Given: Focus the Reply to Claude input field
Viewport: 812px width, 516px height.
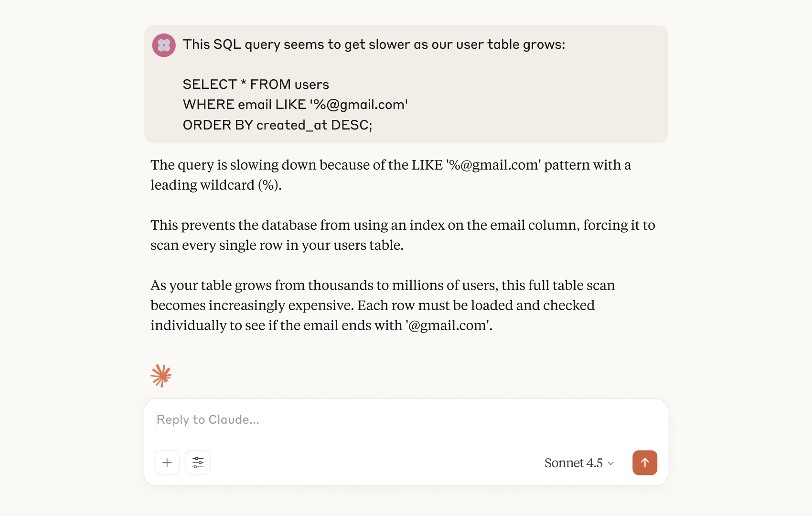Looking at the screenshot, I should 406,419.
